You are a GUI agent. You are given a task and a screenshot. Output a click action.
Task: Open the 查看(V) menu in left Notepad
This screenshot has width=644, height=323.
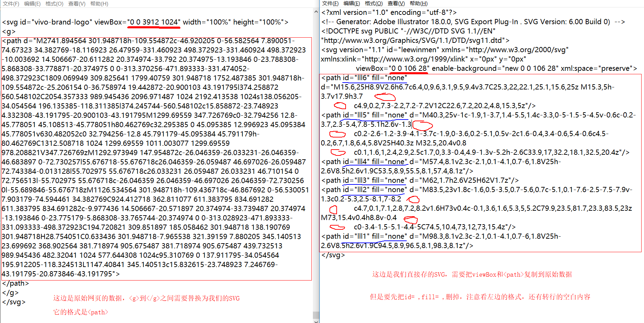point(77,4)
